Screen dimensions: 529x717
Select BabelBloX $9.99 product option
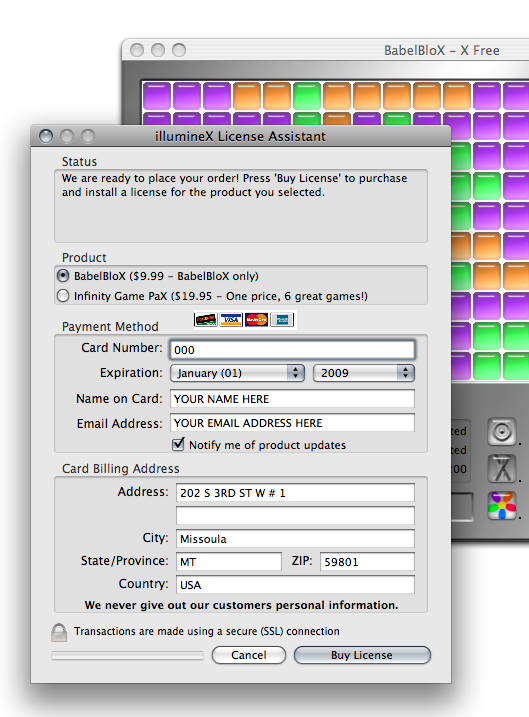(63, 276)
